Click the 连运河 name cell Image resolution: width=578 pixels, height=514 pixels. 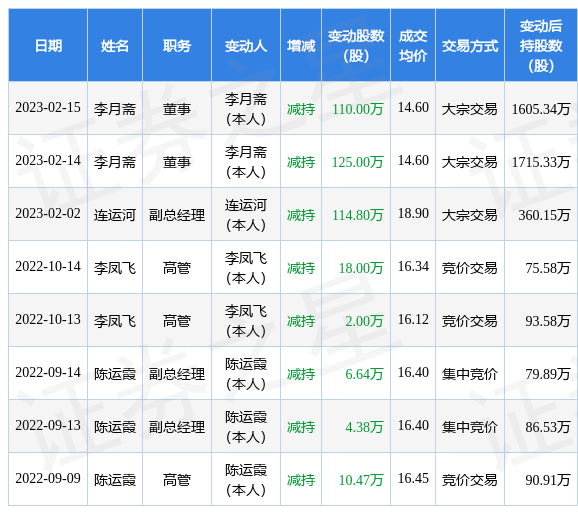pyautogui.click(x=115, y=215)
